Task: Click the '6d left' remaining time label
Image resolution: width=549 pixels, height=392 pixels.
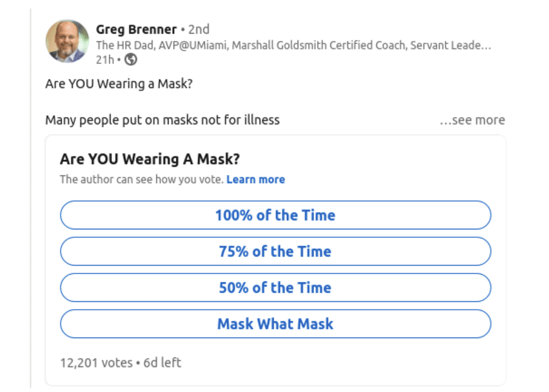Action: pos(162,363)
